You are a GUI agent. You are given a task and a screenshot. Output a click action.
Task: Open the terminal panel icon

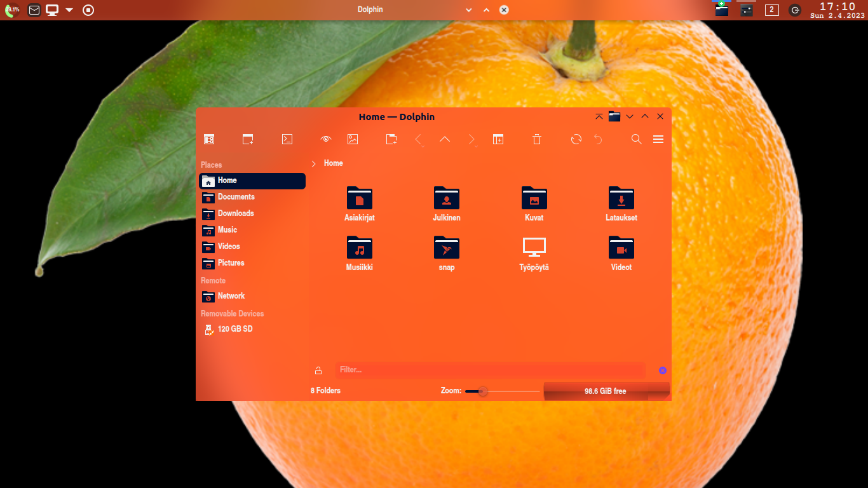287,139
